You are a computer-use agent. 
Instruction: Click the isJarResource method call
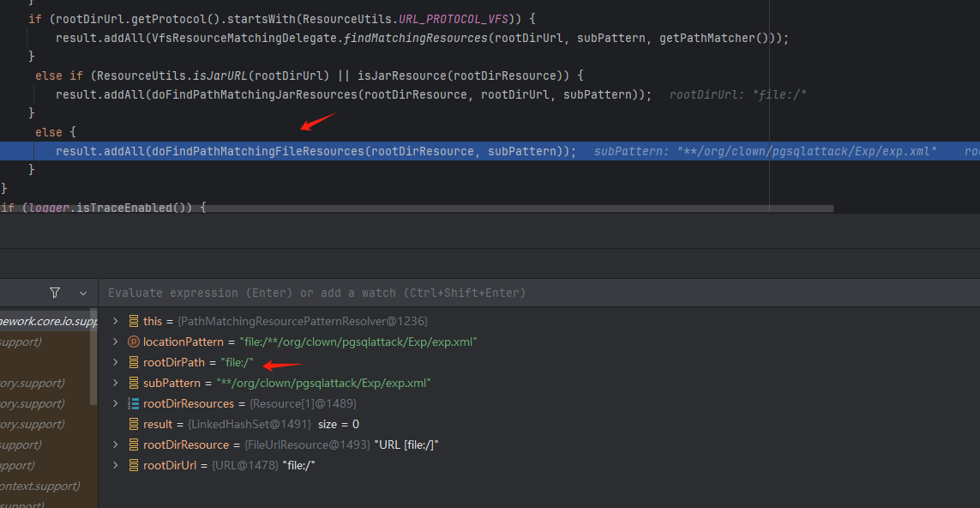tap(402, 76)
